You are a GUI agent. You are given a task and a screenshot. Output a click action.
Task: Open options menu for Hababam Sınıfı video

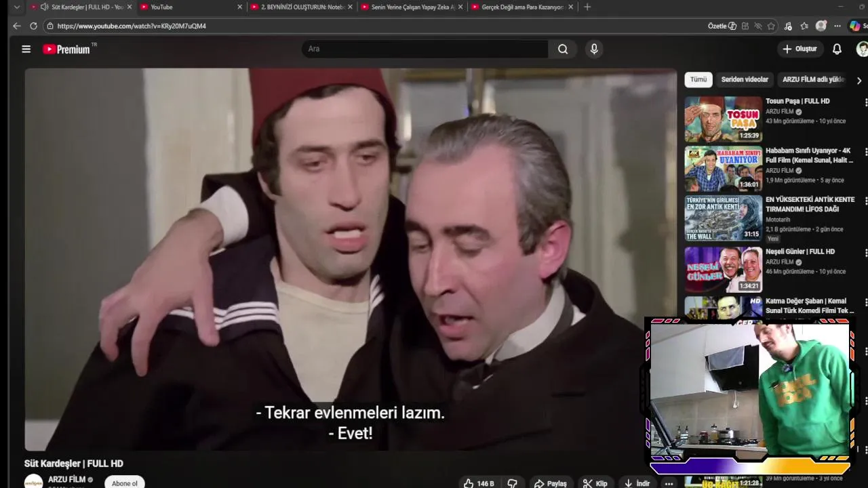coord(865,152)
